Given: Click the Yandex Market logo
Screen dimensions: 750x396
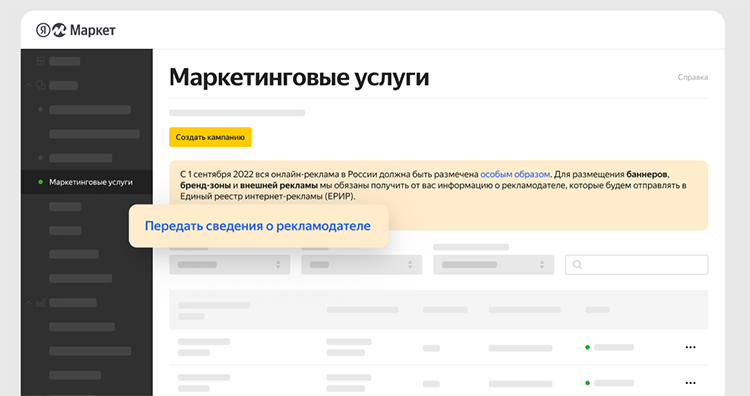Looking at the screenshot, I should click(x=76, y=30).
